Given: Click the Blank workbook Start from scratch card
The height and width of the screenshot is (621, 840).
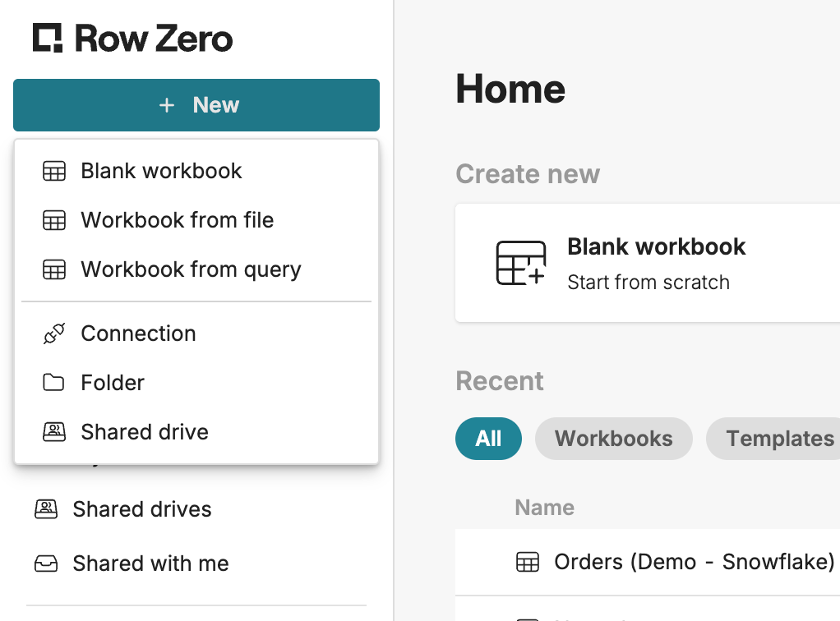Looking at the screenshot, I should pos(648,263).
